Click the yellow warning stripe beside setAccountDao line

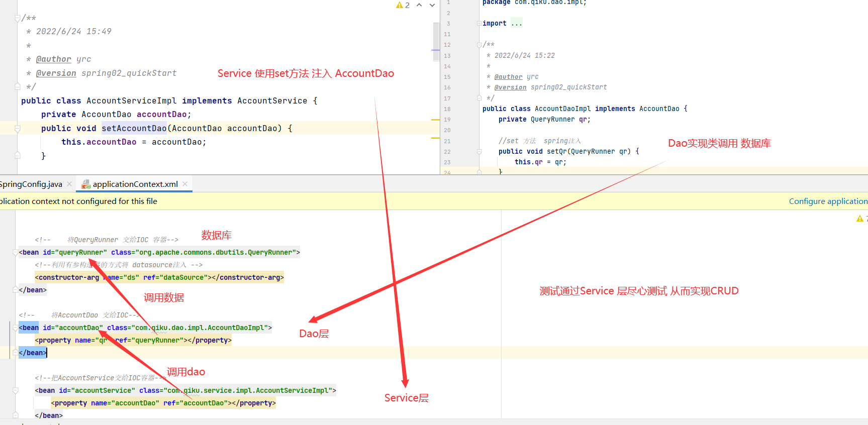coord(435,120)
